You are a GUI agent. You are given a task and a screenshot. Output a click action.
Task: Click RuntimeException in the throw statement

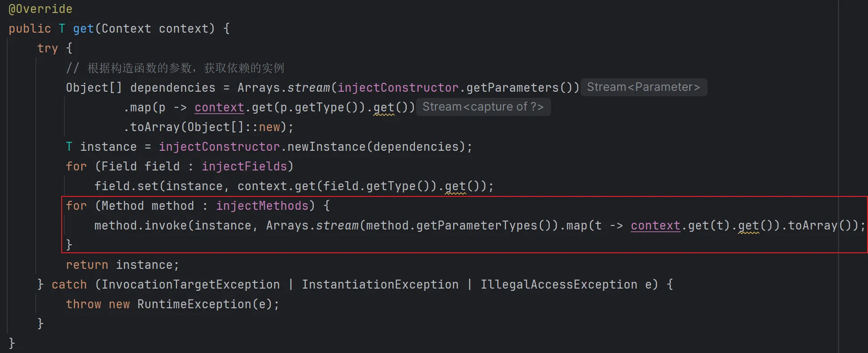[194, 304]
